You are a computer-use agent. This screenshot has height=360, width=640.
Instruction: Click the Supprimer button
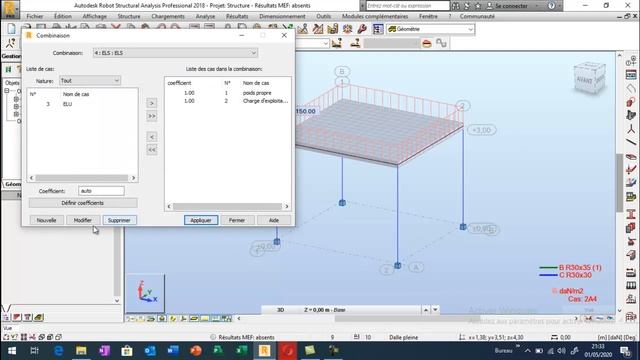(119, 220)
